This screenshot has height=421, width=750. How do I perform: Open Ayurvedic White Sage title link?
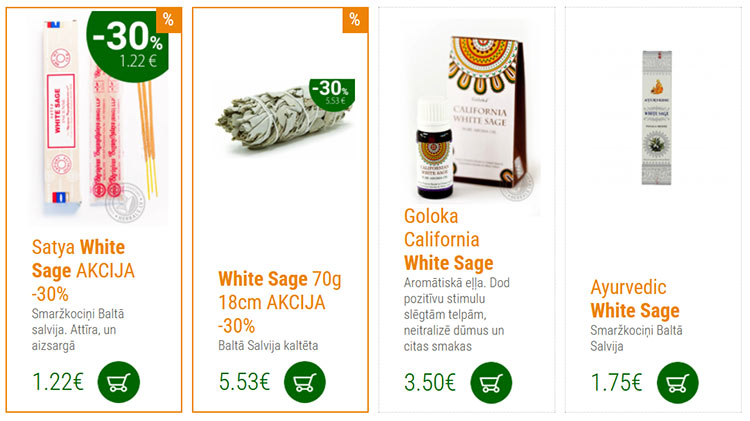pos(634,299)
